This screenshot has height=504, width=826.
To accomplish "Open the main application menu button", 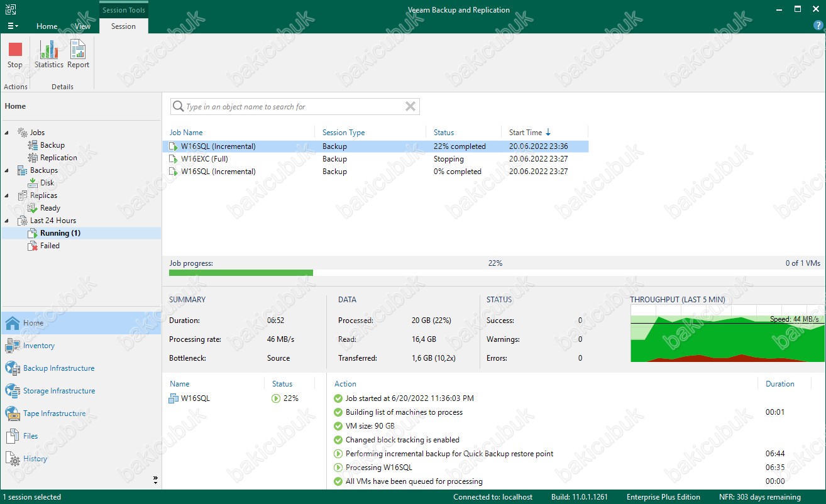I will [13, 26].
